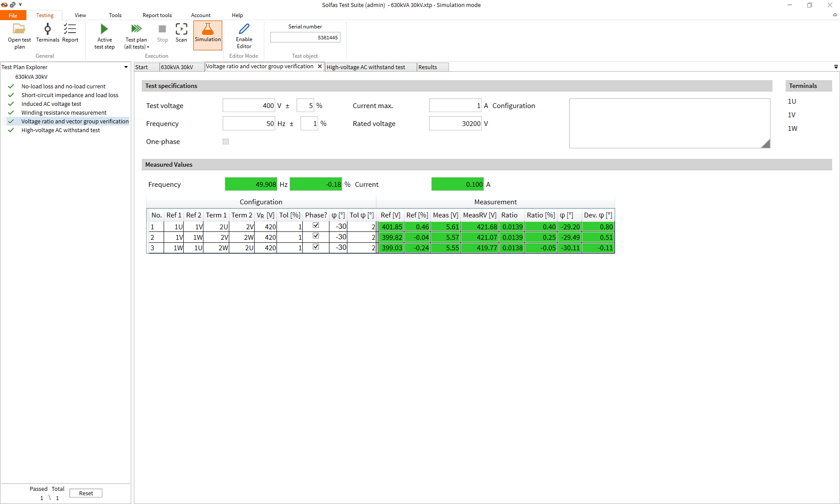
Task: Open the tab list dropdown at far right
Action: tap(836, 67)
